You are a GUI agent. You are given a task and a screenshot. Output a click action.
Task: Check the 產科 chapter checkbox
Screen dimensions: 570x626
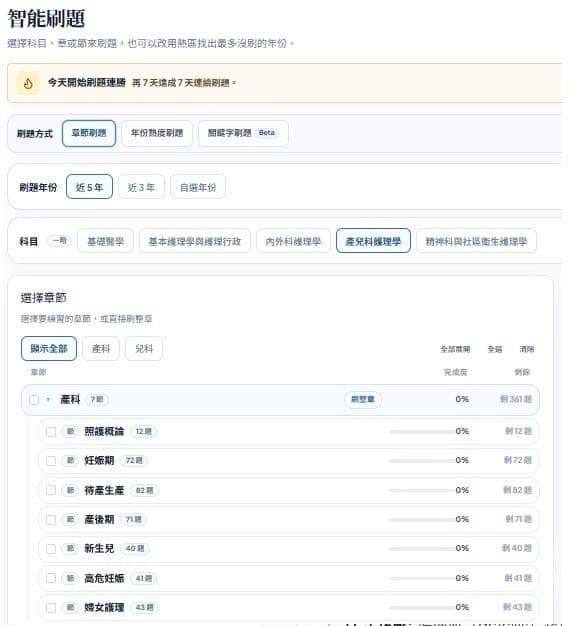pos(34,400)
